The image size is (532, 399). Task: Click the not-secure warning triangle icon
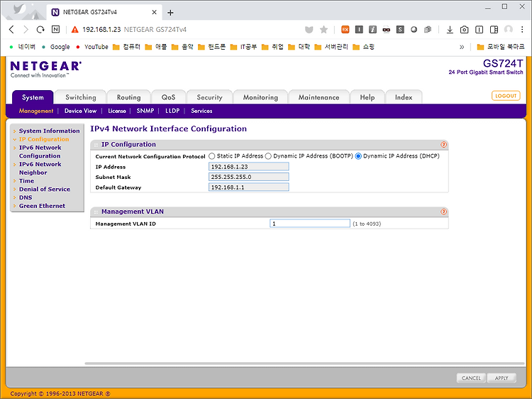pyautogui.click(x=75, y=30)
